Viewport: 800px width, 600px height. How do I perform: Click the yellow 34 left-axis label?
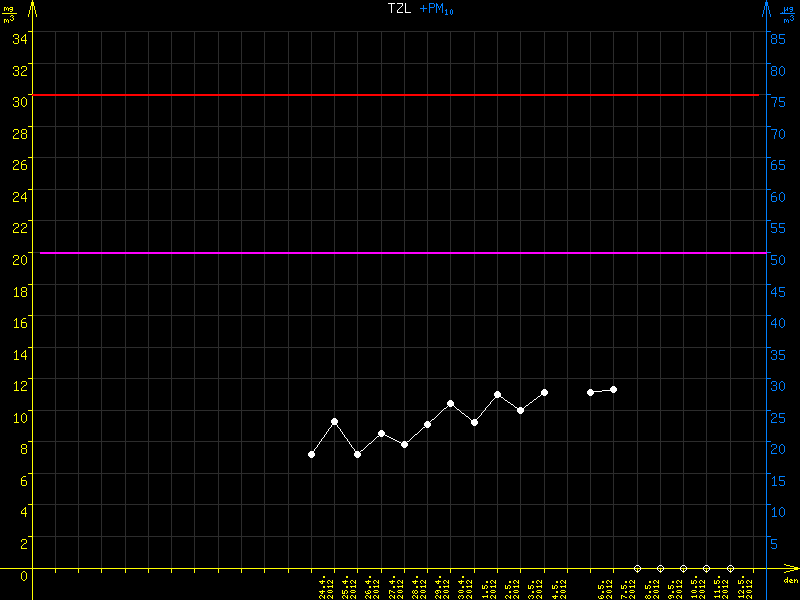[x=19, y=38]
